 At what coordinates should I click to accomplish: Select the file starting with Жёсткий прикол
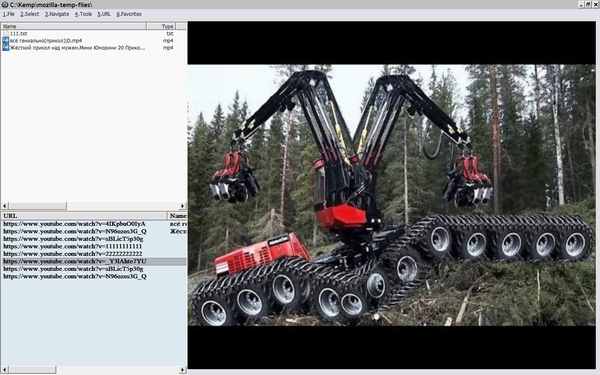coord(77,48)
